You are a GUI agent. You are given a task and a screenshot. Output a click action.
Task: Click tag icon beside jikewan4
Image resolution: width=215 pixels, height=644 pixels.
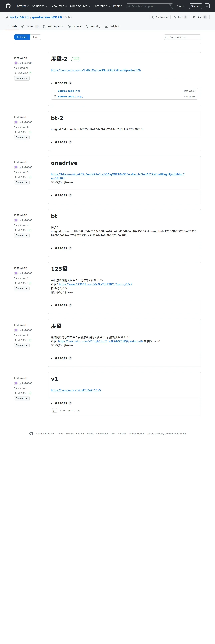pyautogui.click(x=16, y=225)
